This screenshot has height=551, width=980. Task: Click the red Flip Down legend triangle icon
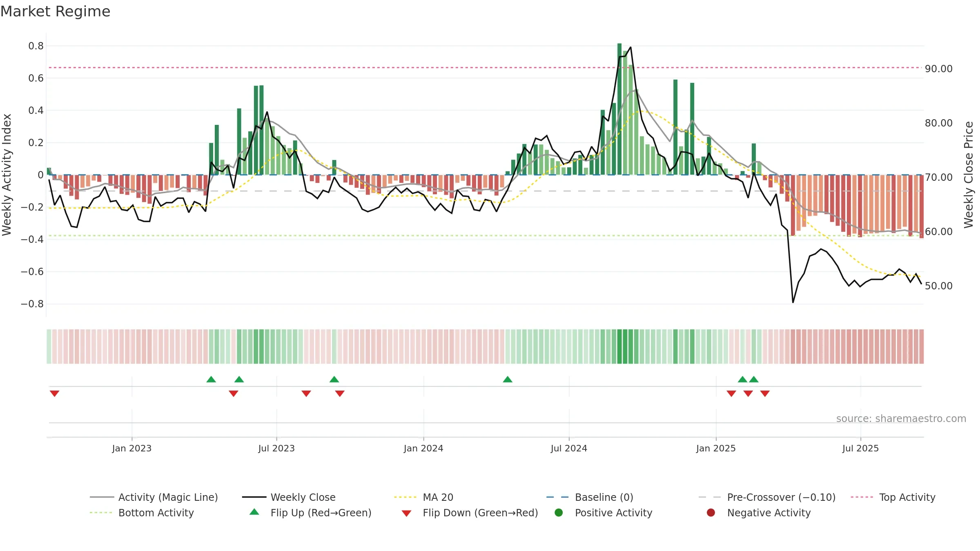point(406,513)
